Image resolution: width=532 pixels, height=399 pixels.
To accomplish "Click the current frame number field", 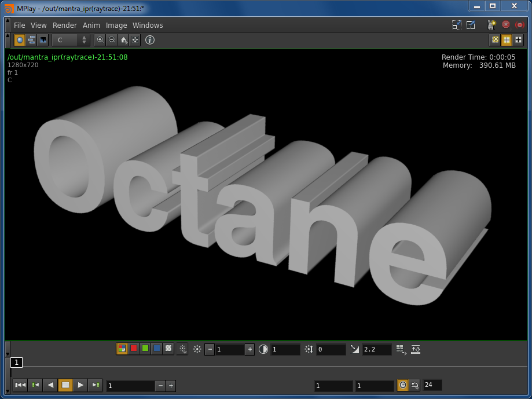I will click(x=131, y=386).
